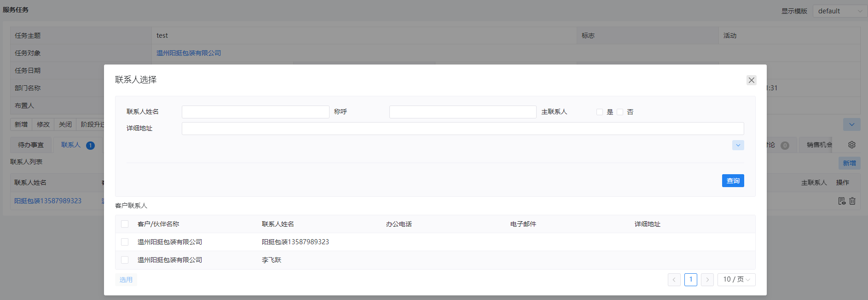
Task: Select the 李飞跃 row checkbox
Action: click(125, 260)
